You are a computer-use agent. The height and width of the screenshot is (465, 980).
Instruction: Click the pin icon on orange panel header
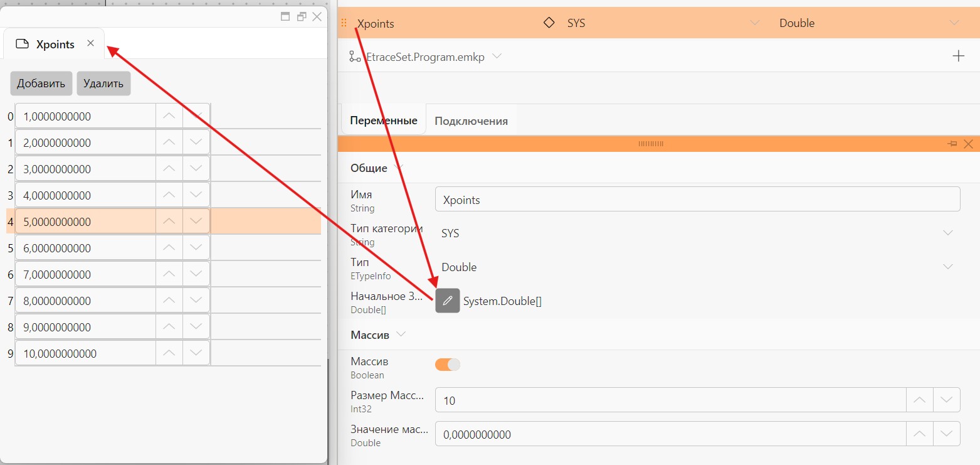click(x=952, y=144)
